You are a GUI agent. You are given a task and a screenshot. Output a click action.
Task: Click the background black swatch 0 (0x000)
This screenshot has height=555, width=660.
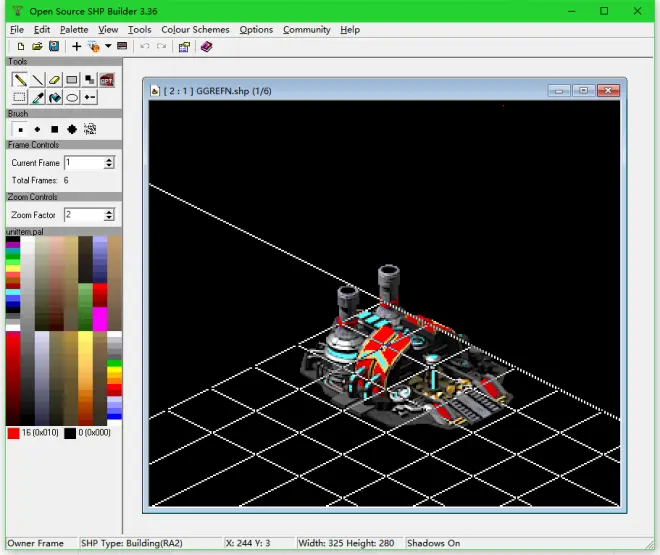click(x=70, y=433)
